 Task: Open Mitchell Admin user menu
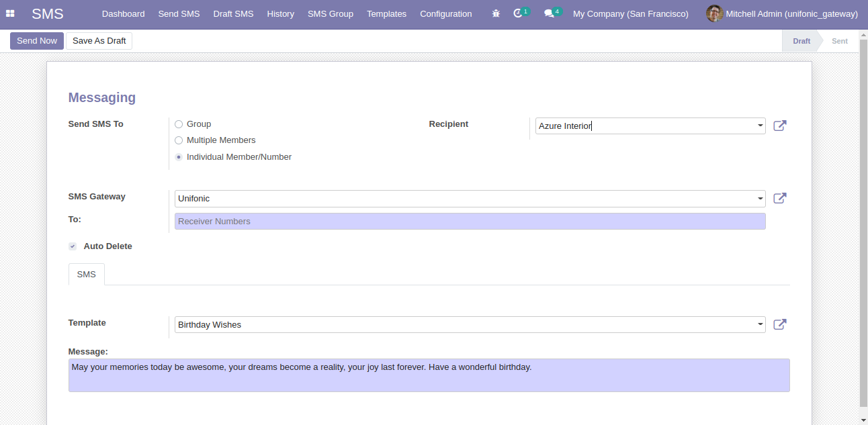(783, 13)
